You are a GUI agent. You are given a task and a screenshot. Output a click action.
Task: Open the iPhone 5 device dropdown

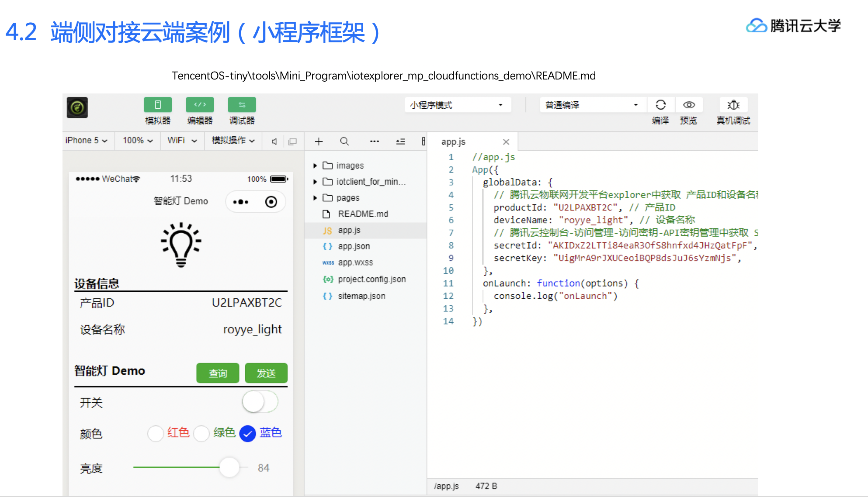click(86, 141)
